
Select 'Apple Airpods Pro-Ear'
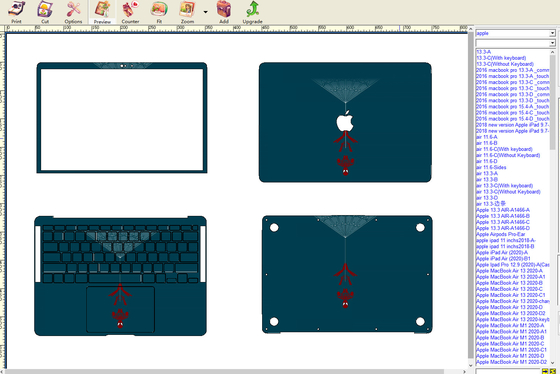[x=500, y=234]
